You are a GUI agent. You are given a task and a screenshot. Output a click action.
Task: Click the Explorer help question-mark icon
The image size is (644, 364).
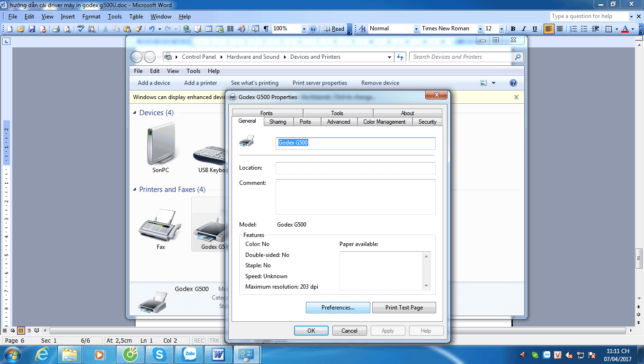pos(513,83)
